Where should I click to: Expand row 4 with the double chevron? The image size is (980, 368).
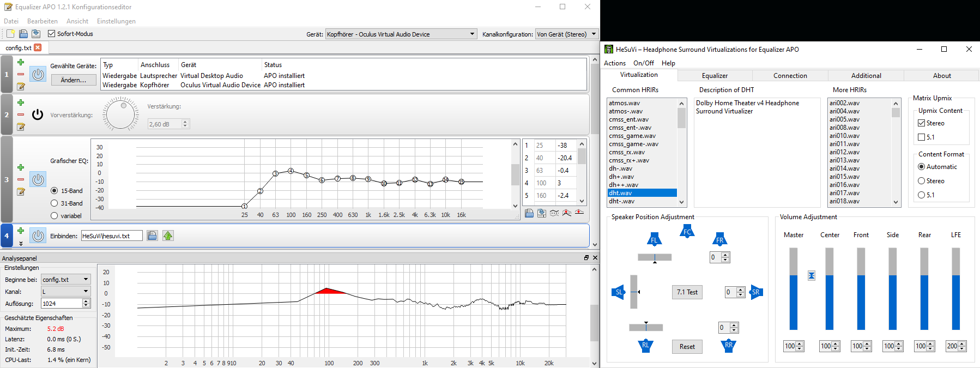click(21, 244)
